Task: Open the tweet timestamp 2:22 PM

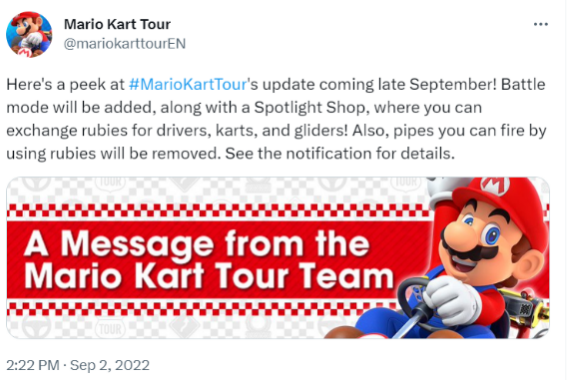Action: [x=33, y=365]
